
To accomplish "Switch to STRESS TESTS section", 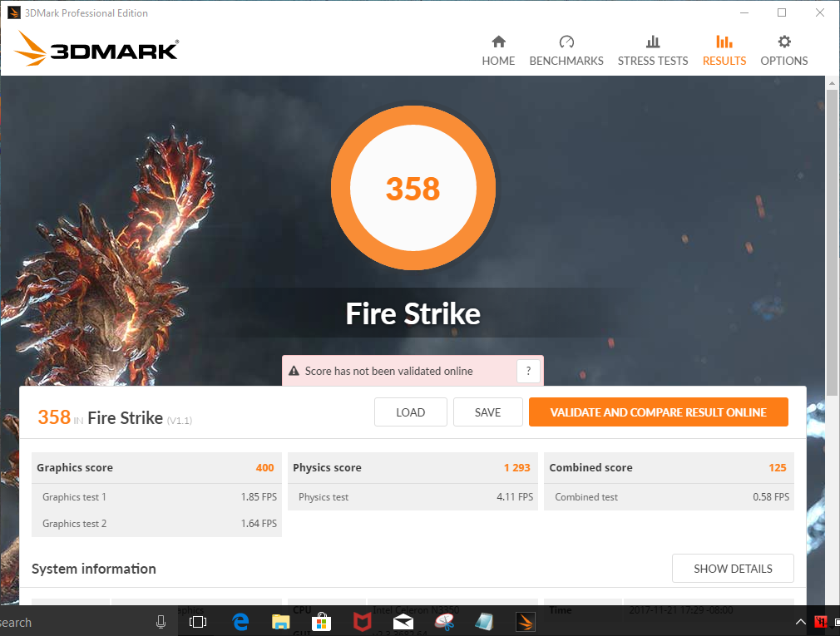I will [x=653, y=52].
